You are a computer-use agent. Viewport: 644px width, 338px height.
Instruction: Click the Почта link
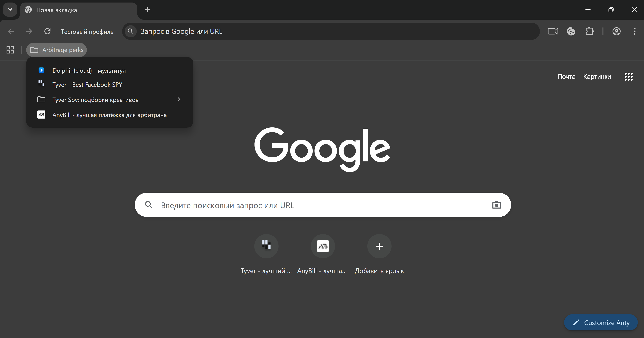click(566, 77)
